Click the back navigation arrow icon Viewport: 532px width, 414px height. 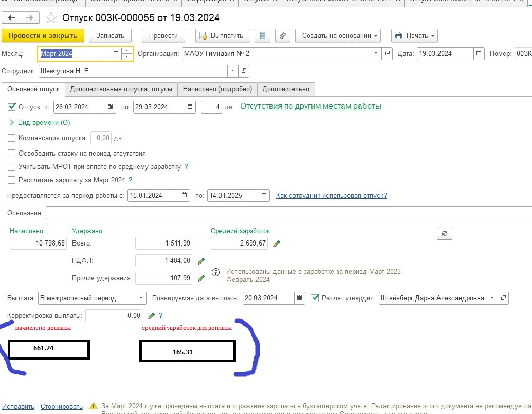pyautogui.click(x=12, y=18)
